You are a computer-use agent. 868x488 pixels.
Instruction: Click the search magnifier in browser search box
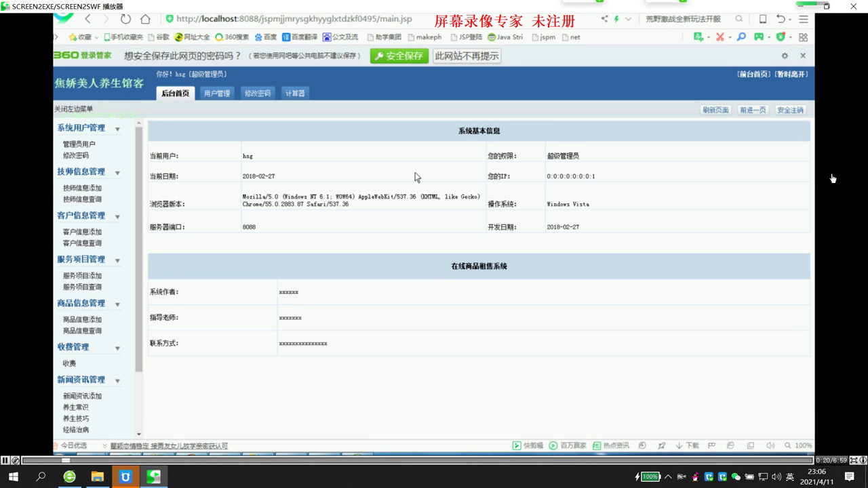click(739, 19)
